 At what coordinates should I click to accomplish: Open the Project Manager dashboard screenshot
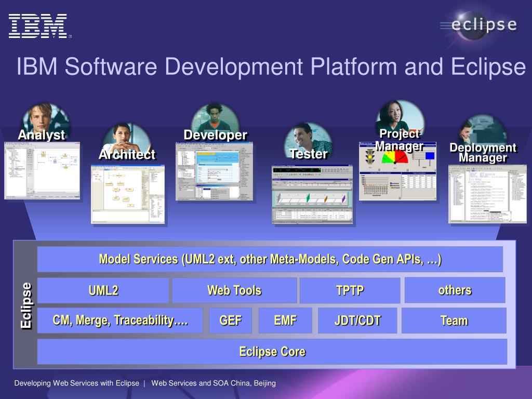point(397,171)
